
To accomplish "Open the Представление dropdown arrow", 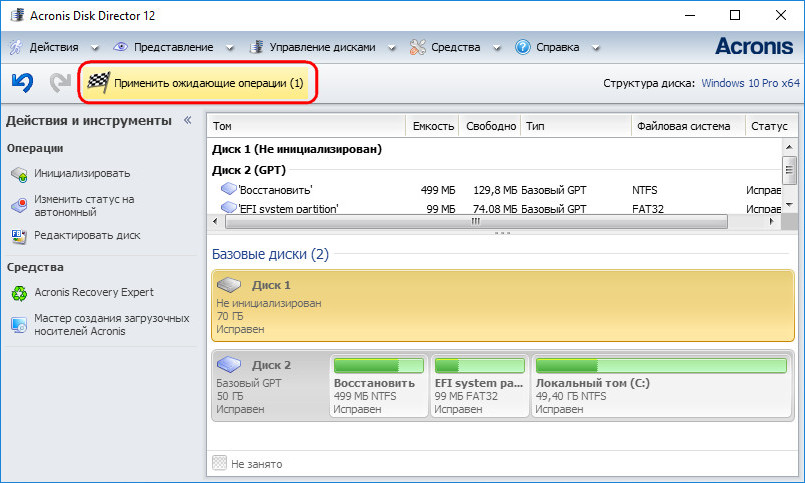I will (229, 48).
